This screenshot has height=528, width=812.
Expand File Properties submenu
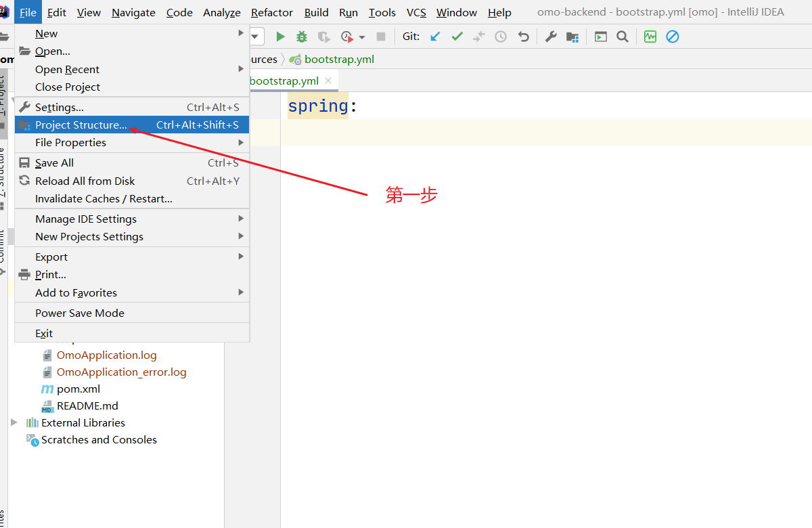point(132,142)
